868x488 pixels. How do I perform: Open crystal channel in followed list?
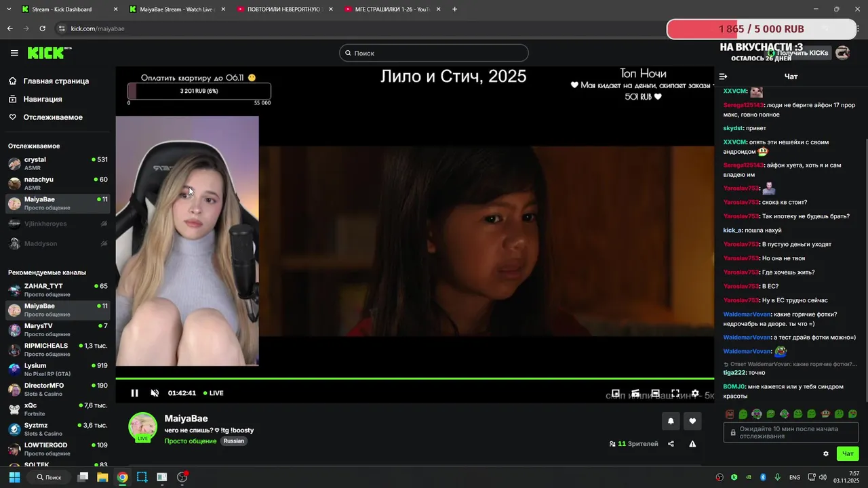pyautogui.click(x=58, y=163)
